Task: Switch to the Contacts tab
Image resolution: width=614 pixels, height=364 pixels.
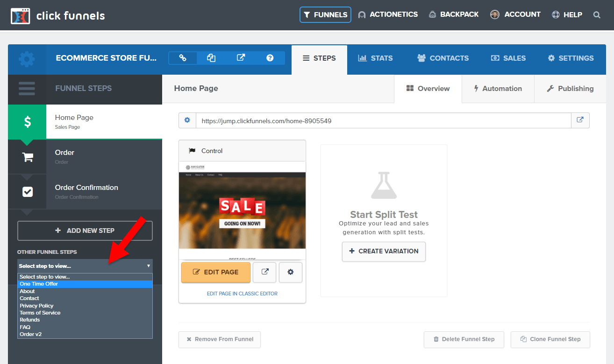Action: 443,58
